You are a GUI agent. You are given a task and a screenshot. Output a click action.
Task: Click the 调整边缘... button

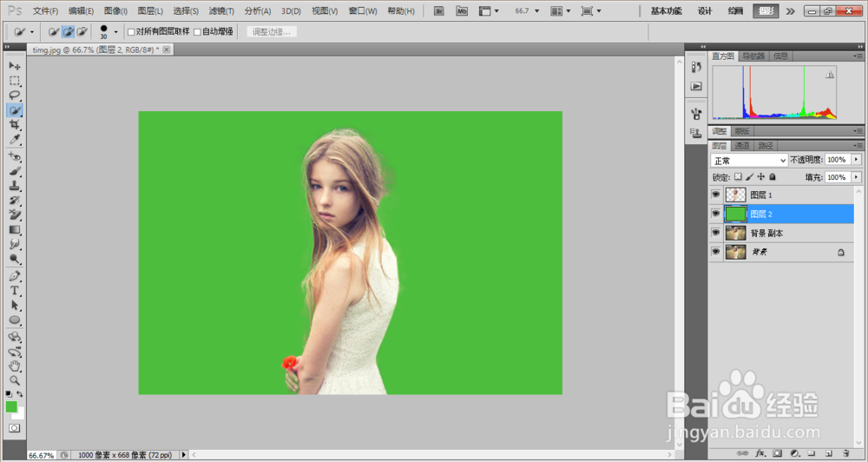[x=272, y=32]
